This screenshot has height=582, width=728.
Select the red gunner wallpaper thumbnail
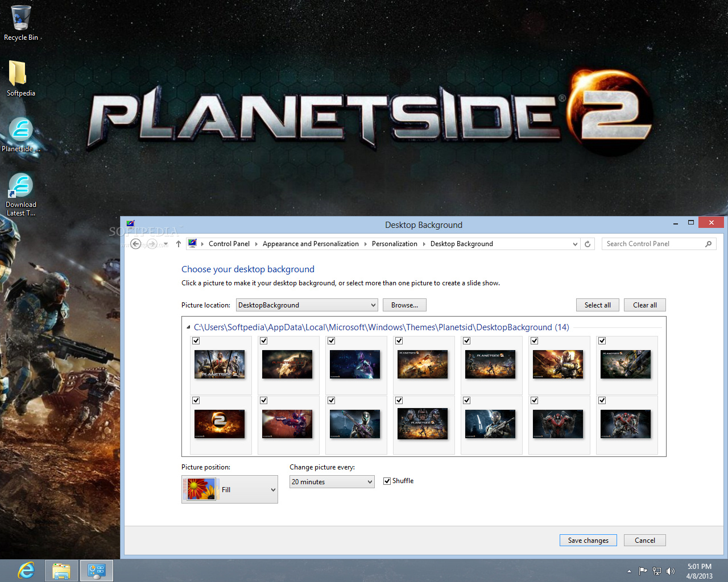click(x=287, y=424)
